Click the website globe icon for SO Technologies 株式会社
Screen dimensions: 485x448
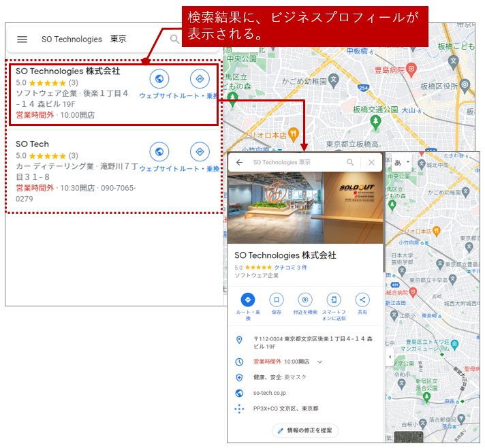click(x=159, y=79)
